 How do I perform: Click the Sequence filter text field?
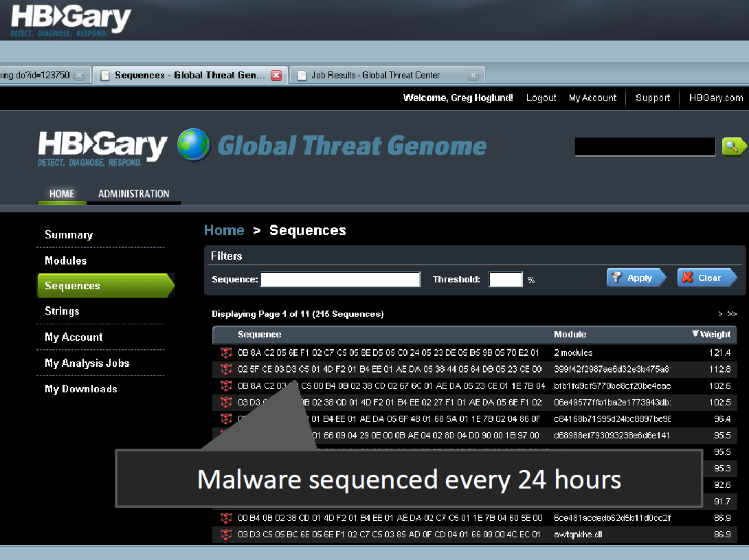(x=340, y=280)
